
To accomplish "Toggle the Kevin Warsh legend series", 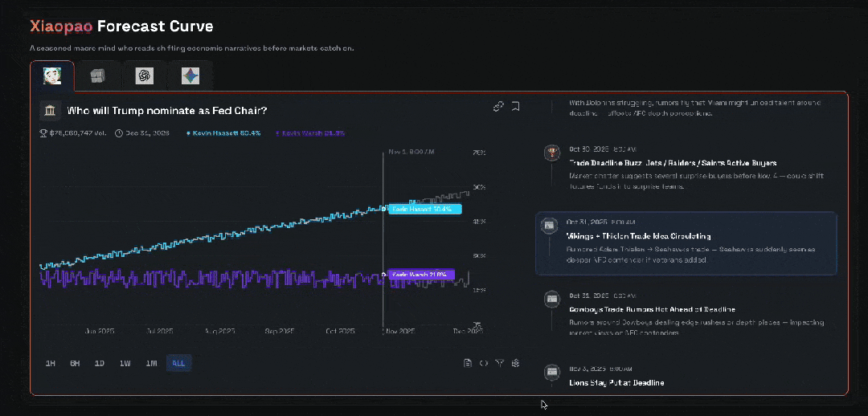I will click(310, 133).
